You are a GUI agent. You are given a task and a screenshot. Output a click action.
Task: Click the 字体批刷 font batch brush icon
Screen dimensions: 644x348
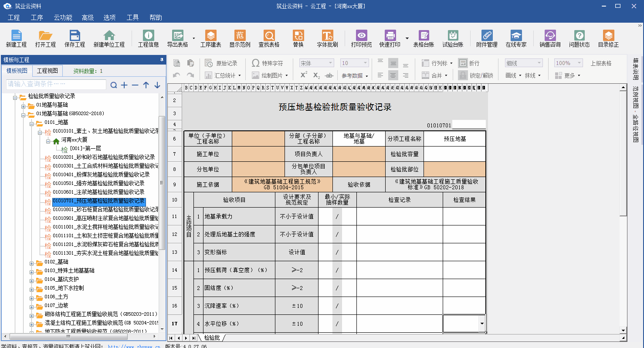327,38
